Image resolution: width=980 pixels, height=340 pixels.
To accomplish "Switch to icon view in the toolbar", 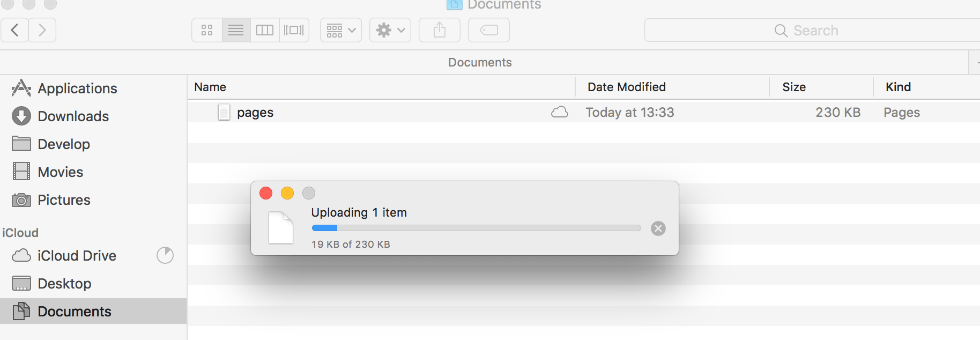I will coord(207,30).
